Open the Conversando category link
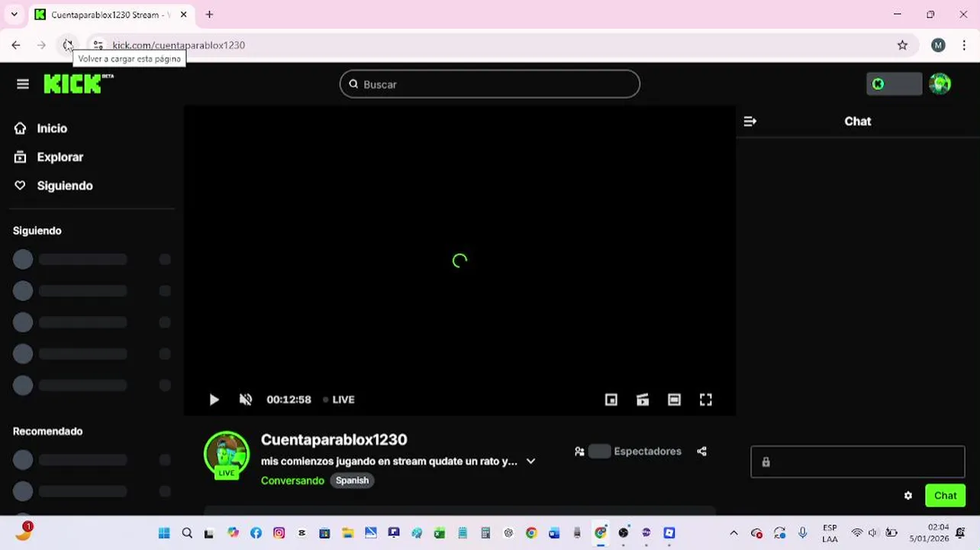 292,480
